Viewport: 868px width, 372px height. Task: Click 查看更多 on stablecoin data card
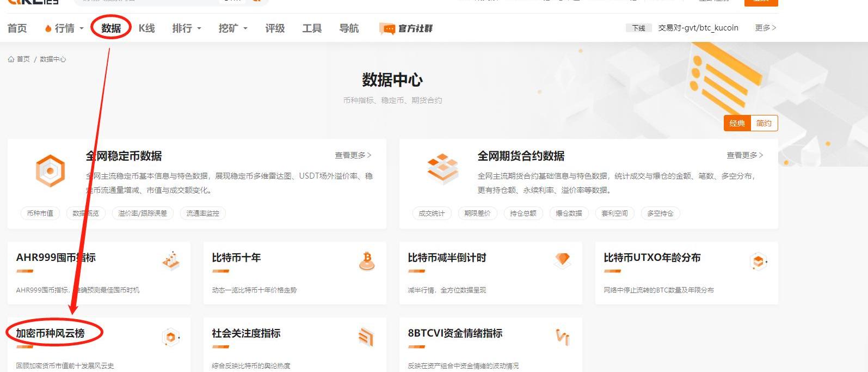[353, 155]
